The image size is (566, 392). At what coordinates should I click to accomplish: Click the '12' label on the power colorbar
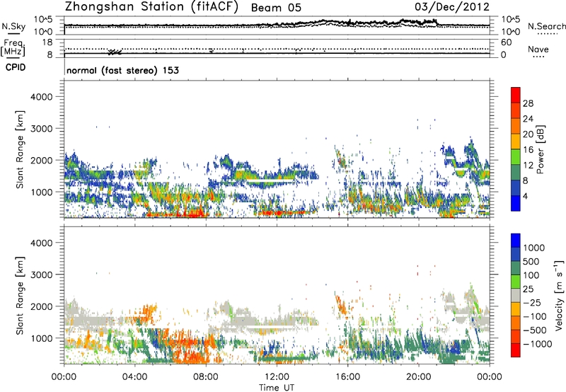point(528,166)
